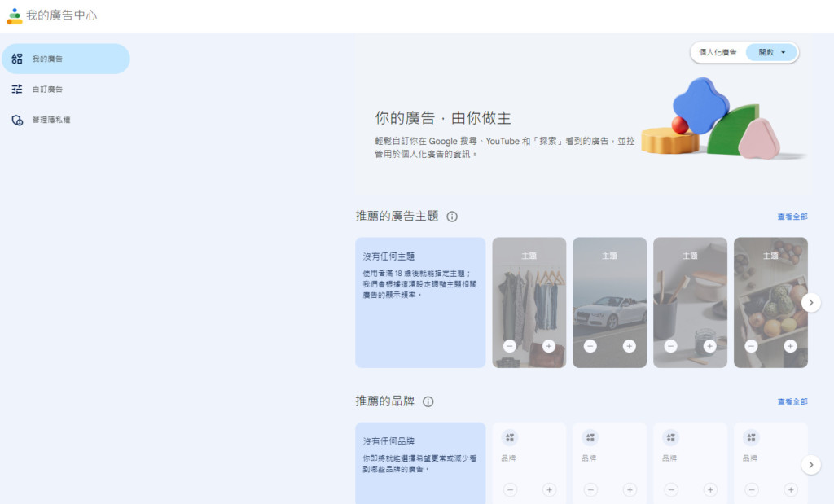Click the info icon beside 推薦的廣告主題

(452, 217)
